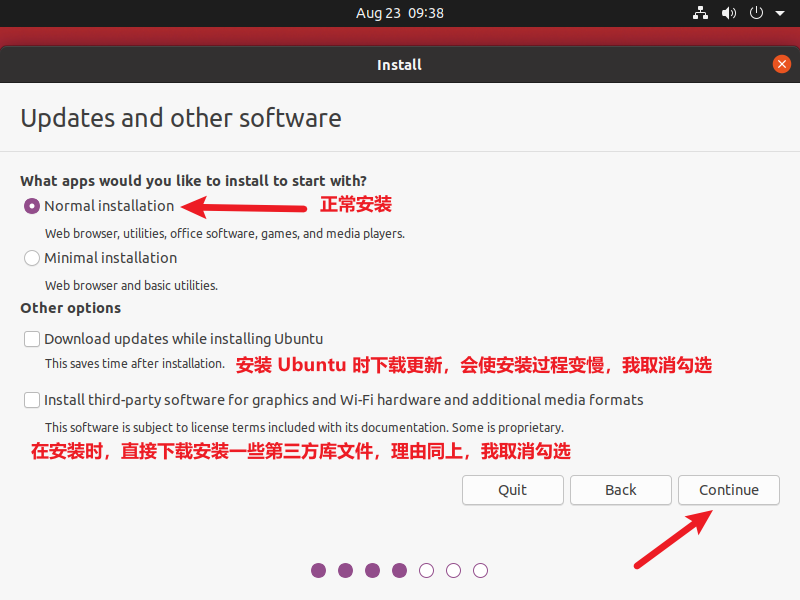Click the 'Other options' heading
Image resolution: width=800 pixels, height=600 pixels.
70,308
